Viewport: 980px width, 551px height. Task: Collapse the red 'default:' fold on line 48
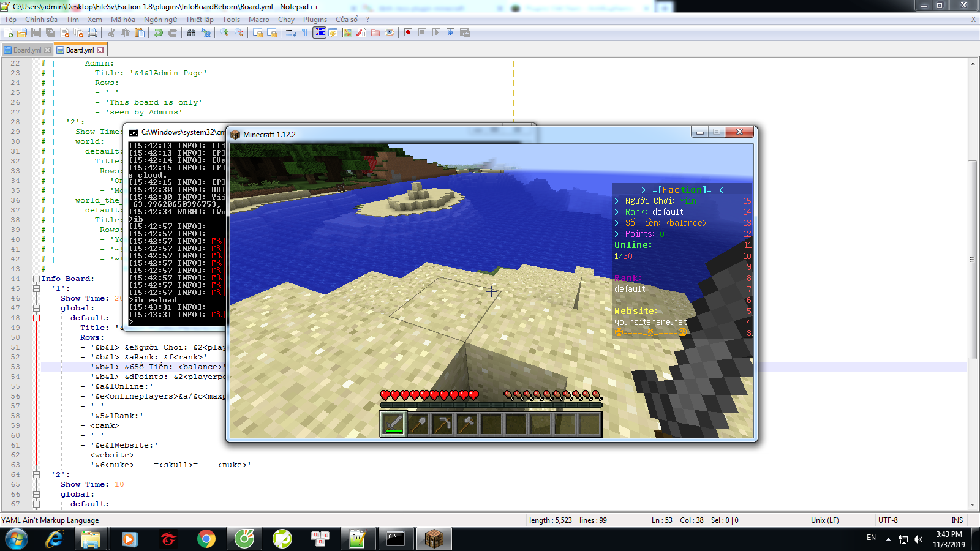(x=36, y=318)
